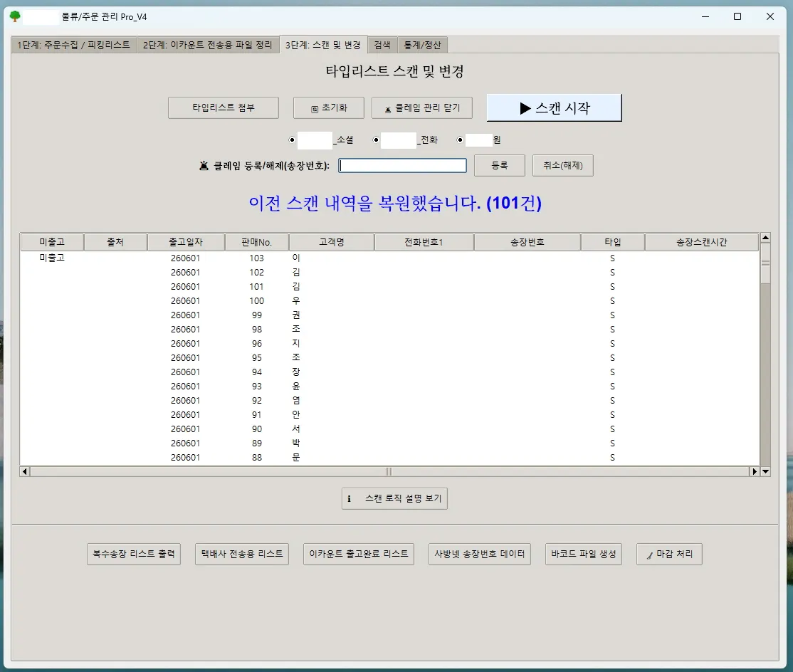This screenshot has width=793, height=672.
Task: Select the row with 판매No. 90
Action: tap(389, 429)
